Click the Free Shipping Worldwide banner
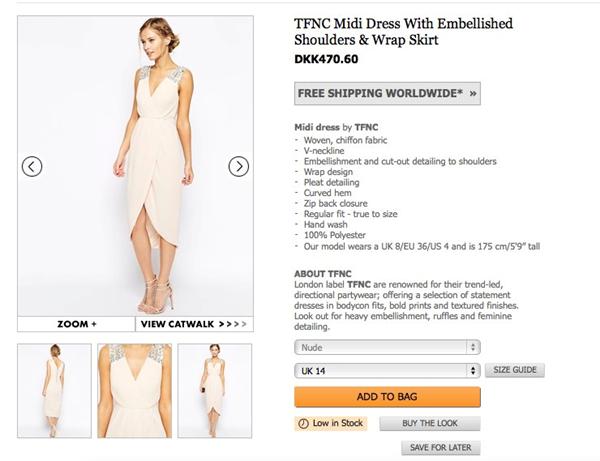The height and width of the screenshot is (461, 600). pyautogui.click(x=387, y=94)
